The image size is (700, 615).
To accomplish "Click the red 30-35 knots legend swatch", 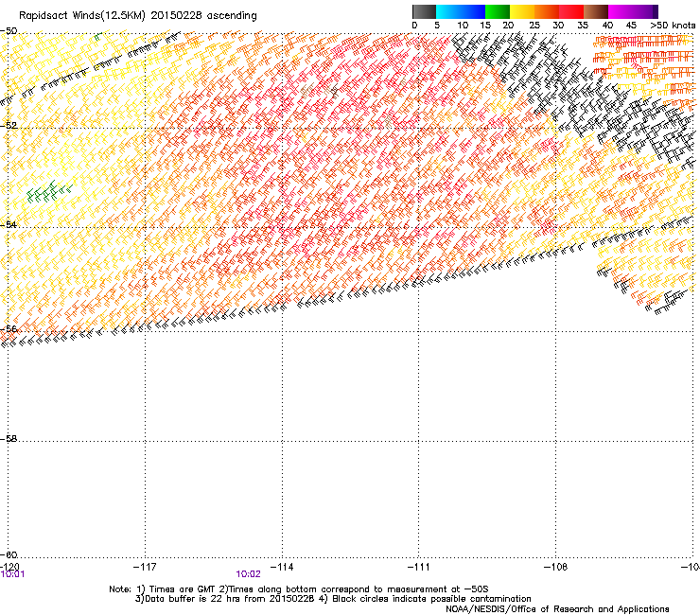I will [x=571, y=11].
